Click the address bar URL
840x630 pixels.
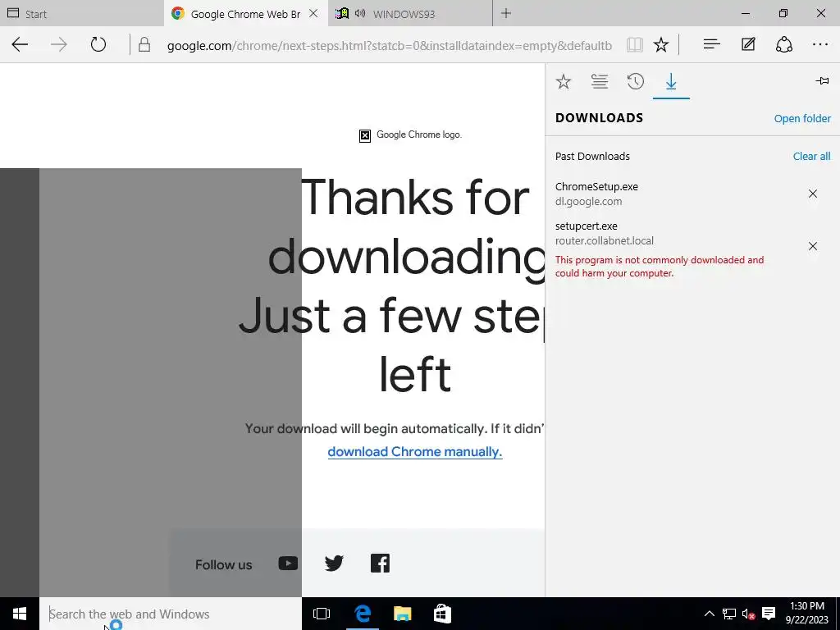point(390,46)
